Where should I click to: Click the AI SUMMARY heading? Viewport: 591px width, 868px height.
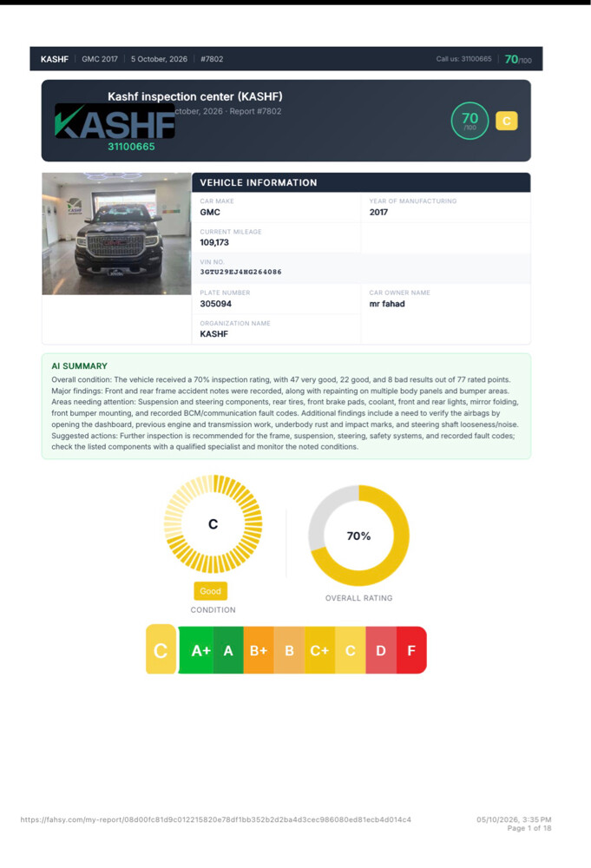coord(80,366)
